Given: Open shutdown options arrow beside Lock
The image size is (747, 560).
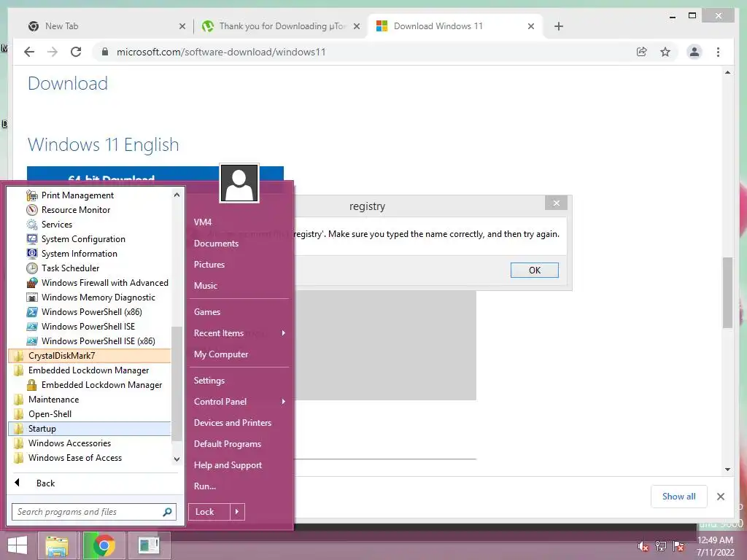Looking at the screenshot, I should point(237,512).
